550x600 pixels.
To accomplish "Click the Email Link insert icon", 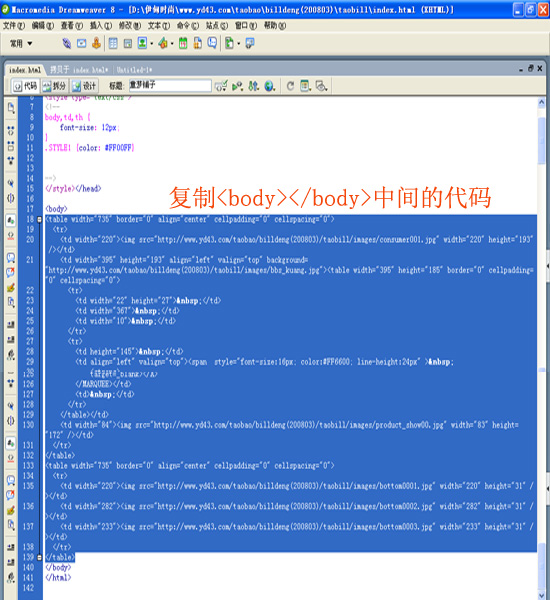I will point(82,43).
